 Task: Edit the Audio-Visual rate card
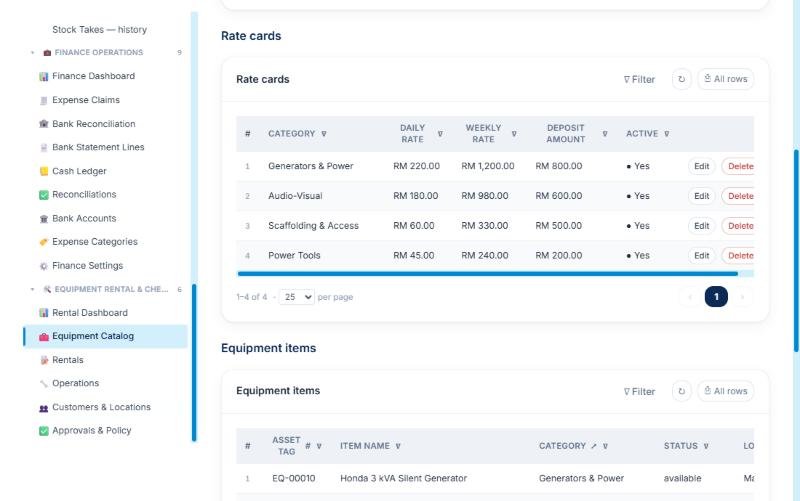point(702,196)
